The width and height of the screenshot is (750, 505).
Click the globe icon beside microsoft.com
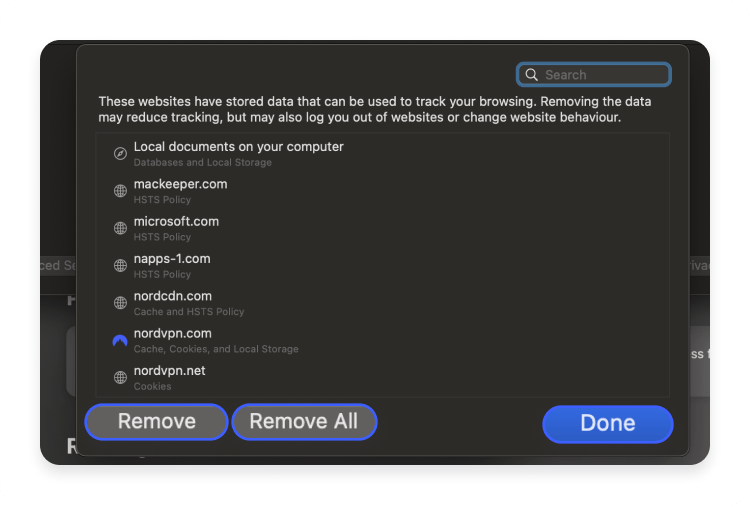click(x=120, y=228)
